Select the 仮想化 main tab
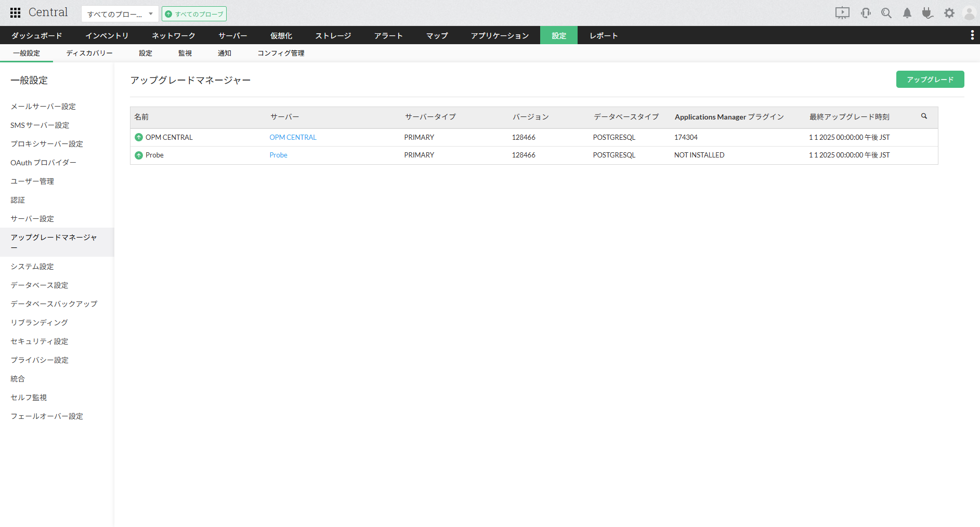The height and width of the screenshot is (527, 980). [281, 35]
